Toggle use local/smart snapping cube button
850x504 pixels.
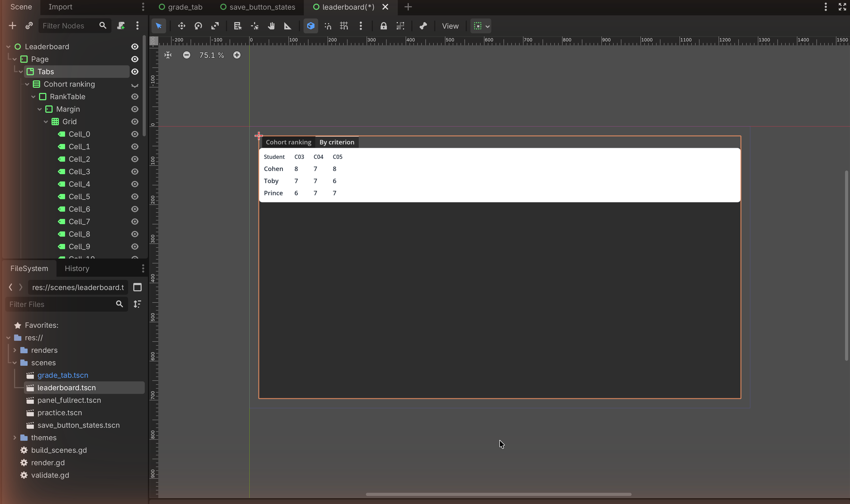pyautogui.click(x=311, y=26)
